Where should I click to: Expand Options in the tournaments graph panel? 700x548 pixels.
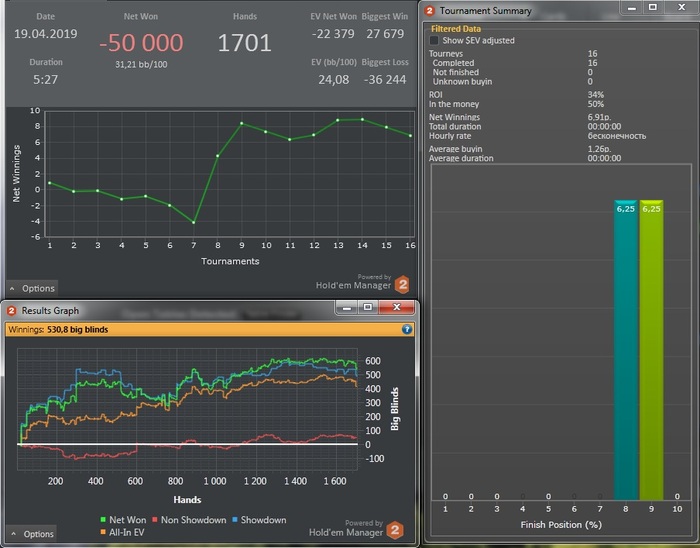click(x=32, y=288)
